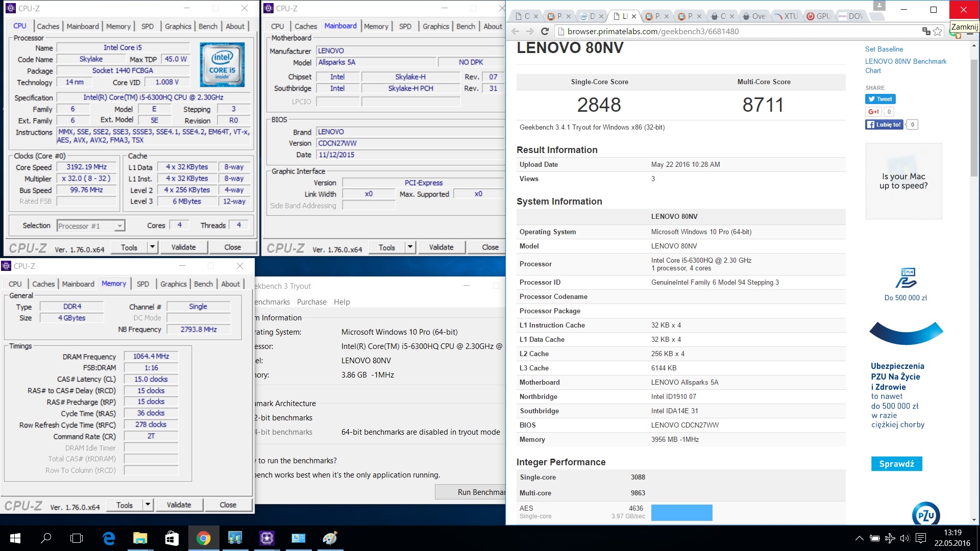Open Windows Start menu

coord(15,538)
